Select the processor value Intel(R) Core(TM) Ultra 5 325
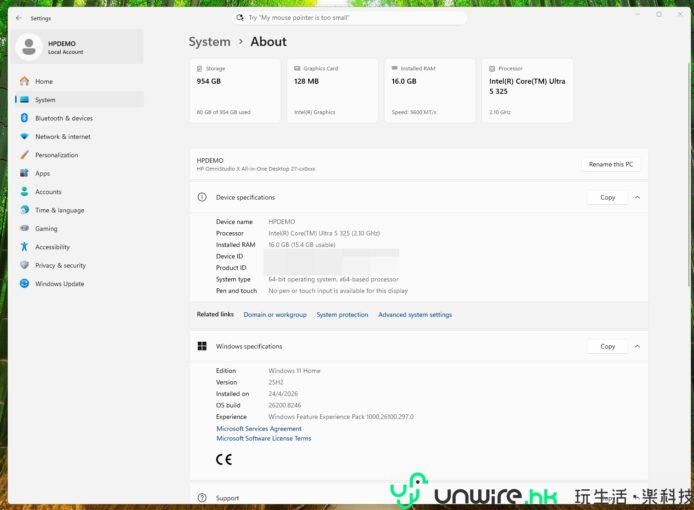 [x=324, y=233]
